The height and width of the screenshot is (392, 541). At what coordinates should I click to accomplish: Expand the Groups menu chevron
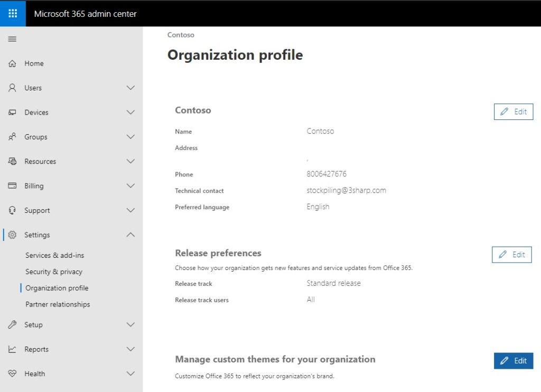(130, 137)
